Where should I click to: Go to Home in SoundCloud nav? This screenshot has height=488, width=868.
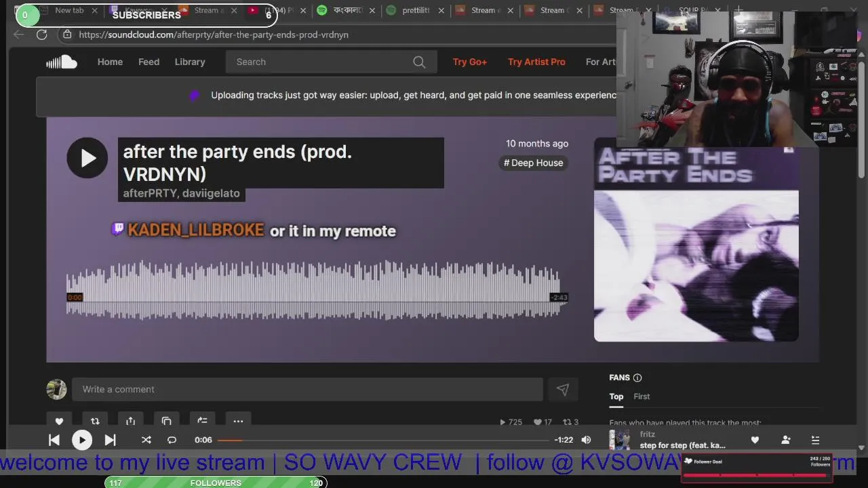[110, 62]
